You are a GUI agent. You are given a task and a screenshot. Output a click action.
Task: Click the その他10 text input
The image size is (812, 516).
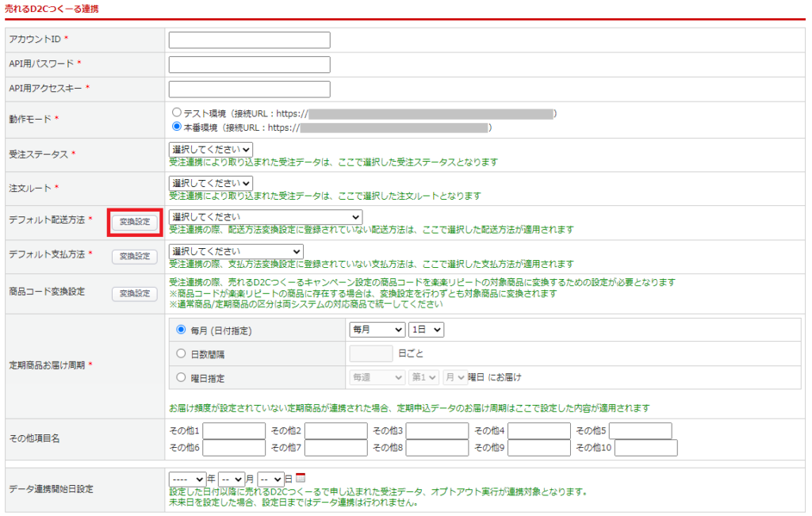point(645,448)
